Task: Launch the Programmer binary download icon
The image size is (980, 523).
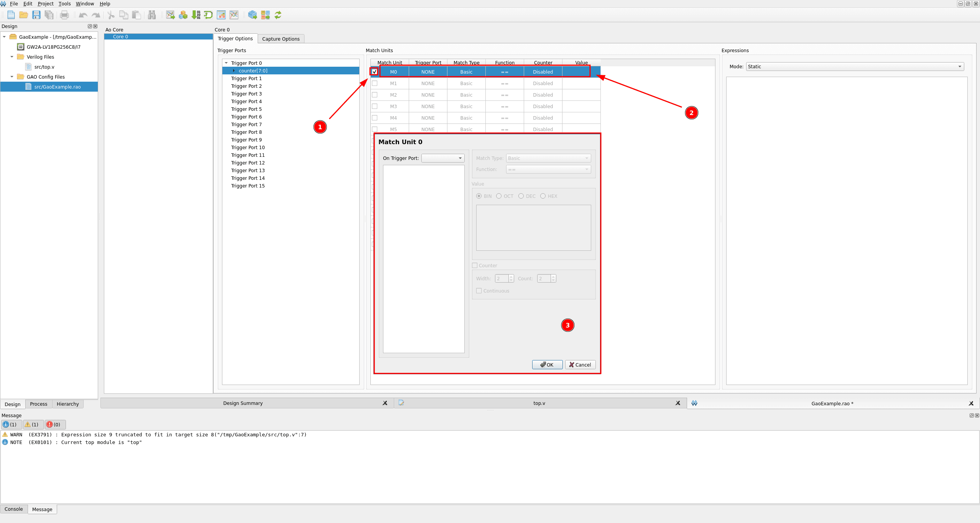Action: (x=196, y=15)
